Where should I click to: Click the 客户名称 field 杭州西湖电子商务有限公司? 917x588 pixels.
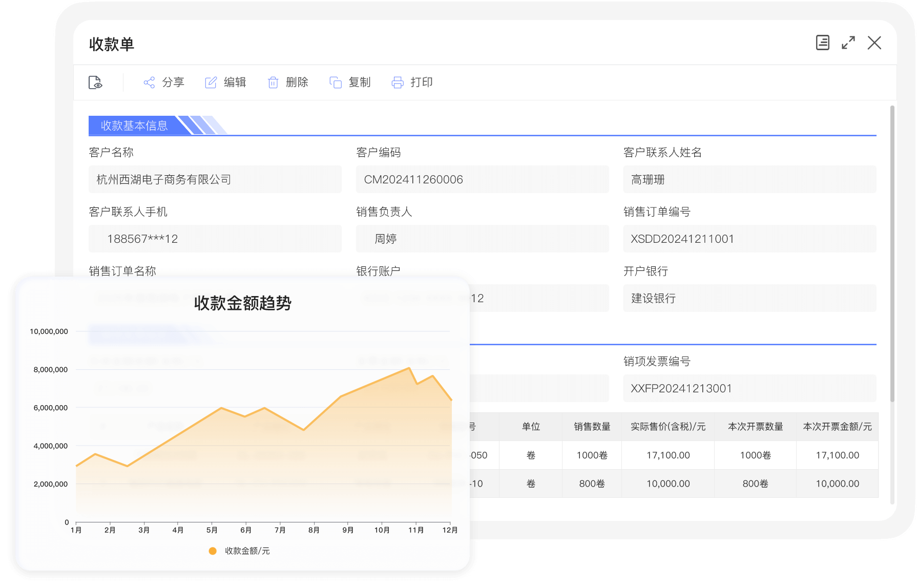[215, 179]
